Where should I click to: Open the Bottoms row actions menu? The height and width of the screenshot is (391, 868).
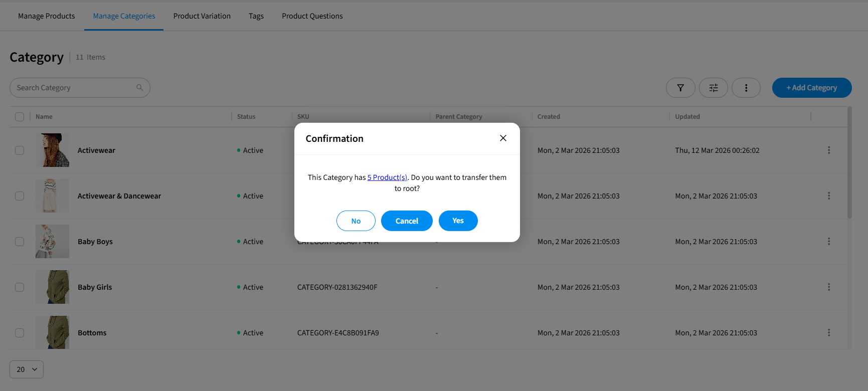(828, 333)
